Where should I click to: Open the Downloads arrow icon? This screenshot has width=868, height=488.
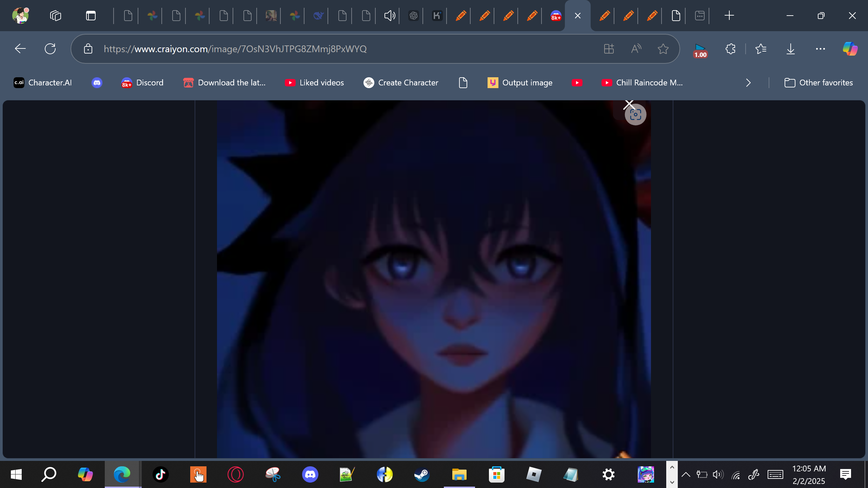790,49
